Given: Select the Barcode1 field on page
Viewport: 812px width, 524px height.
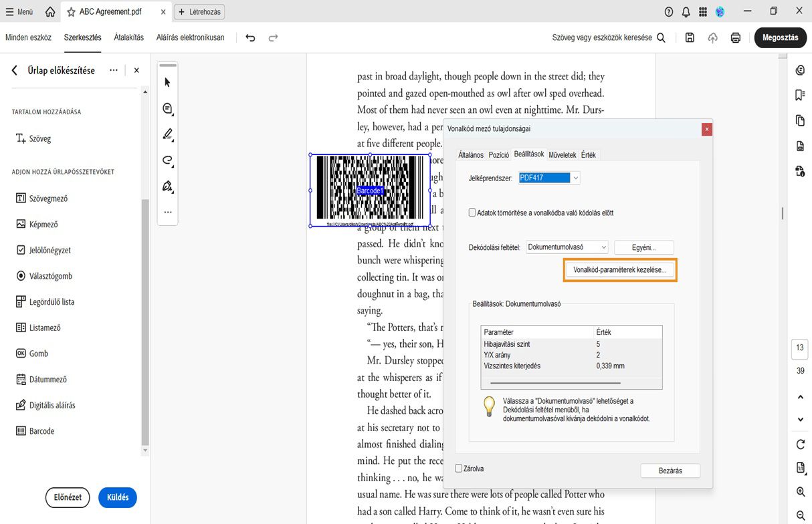Looking at the screenshot, I should tap(370, 190).
